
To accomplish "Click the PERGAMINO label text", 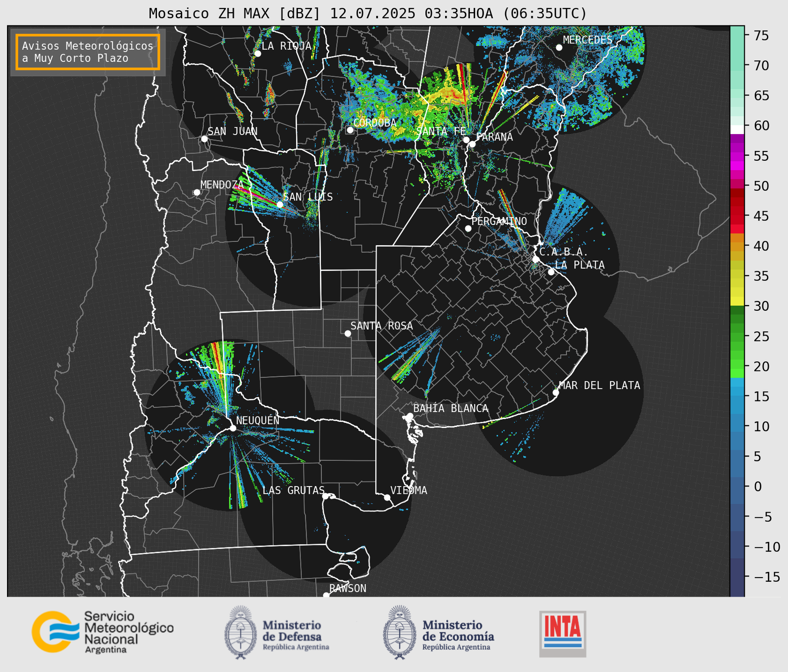I will (499, 221).
